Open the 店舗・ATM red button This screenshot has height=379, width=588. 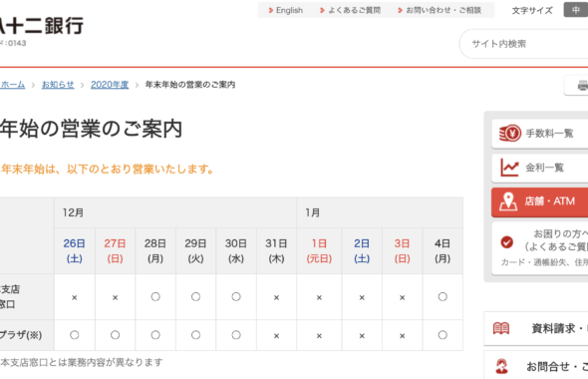(539, 202)
